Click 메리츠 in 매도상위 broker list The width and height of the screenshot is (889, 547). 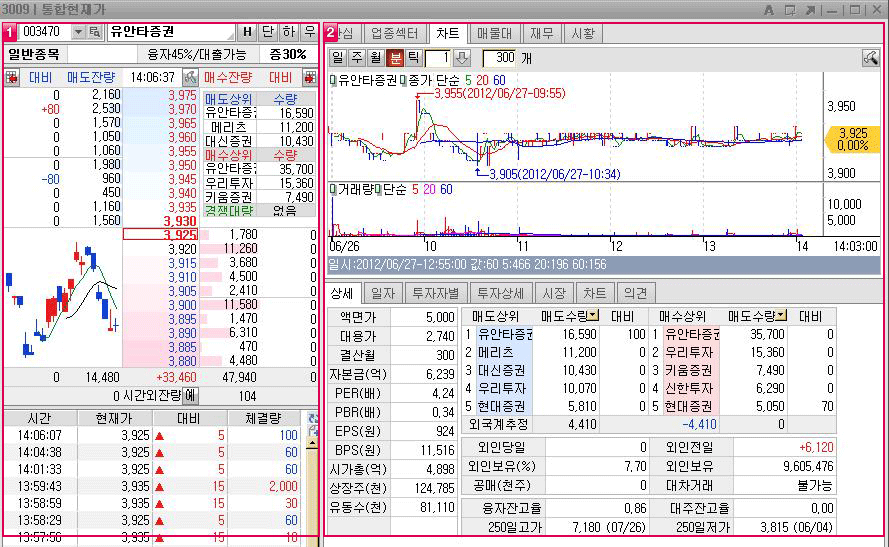pyautogui.click(x=229, y=127)
